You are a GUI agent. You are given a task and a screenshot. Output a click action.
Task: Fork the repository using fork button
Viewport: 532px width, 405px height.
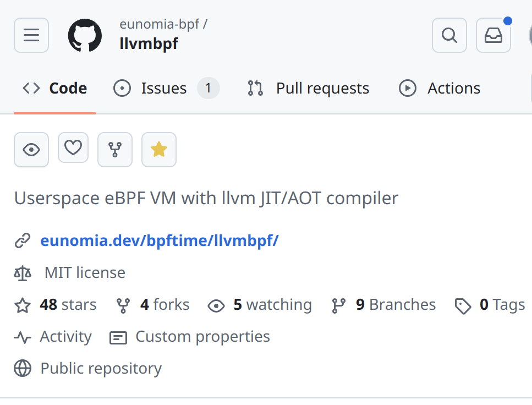115,150
